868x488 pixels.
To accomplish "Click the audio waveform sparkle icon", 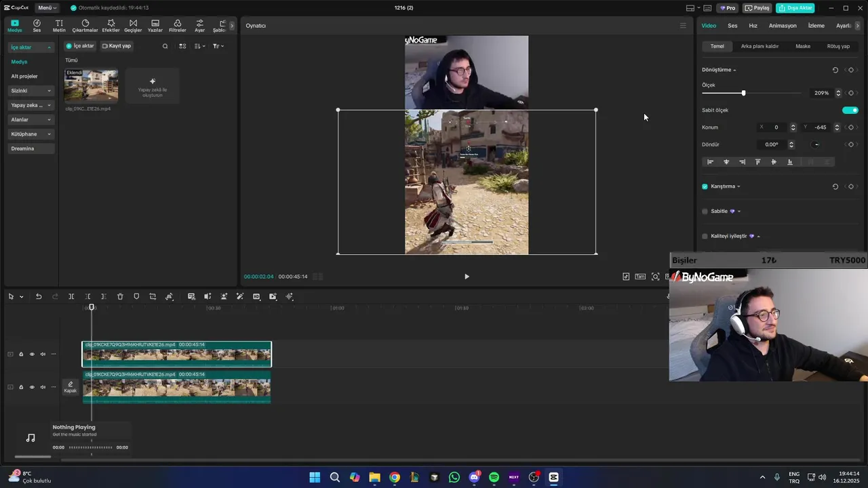I will click(290, 296).
